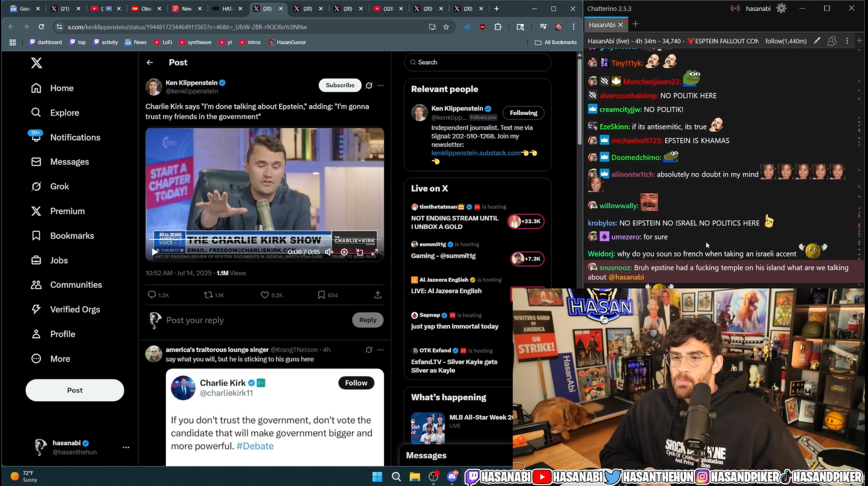
Task: Open Notifications with 20+ badge
Action: (x=65, y=137)
